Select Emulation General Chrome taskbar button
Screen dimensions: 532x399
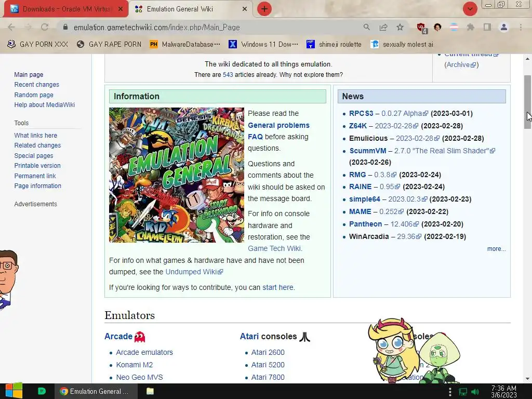coord(96,391)
